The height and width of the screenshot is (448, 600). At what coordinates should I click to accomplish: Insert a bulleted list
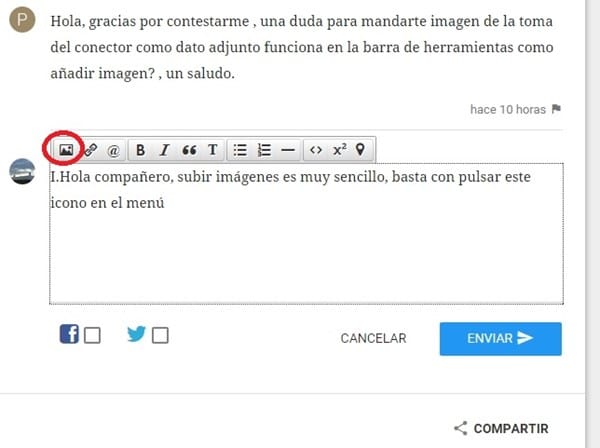[x=240, y=150]
